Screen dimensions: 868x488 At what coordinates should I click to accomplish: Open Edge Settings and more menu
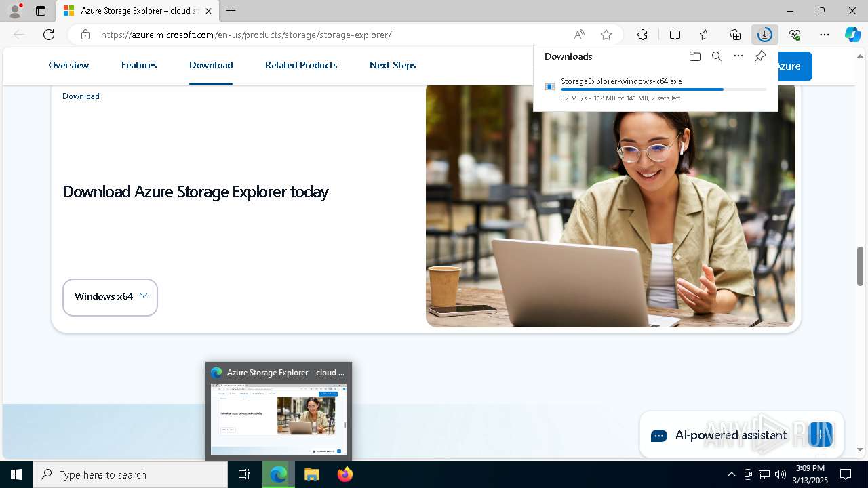coord(825,35)
